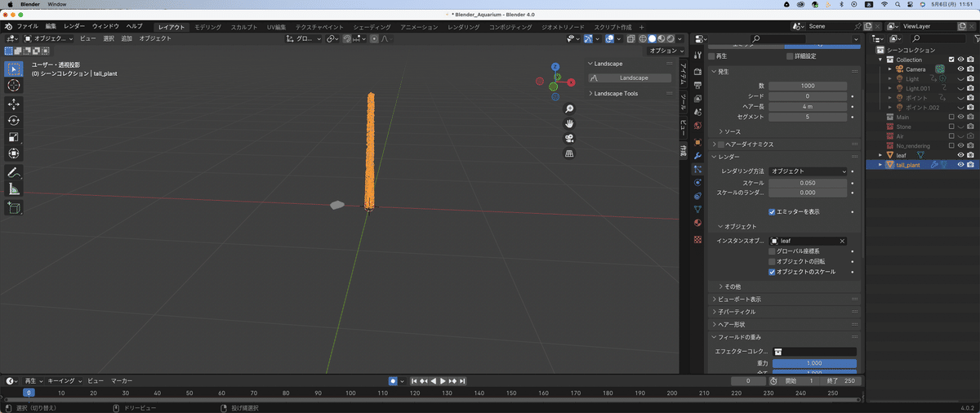980x413 pixels.
Task: Open the Object properties tab
Action: point(697,142)
